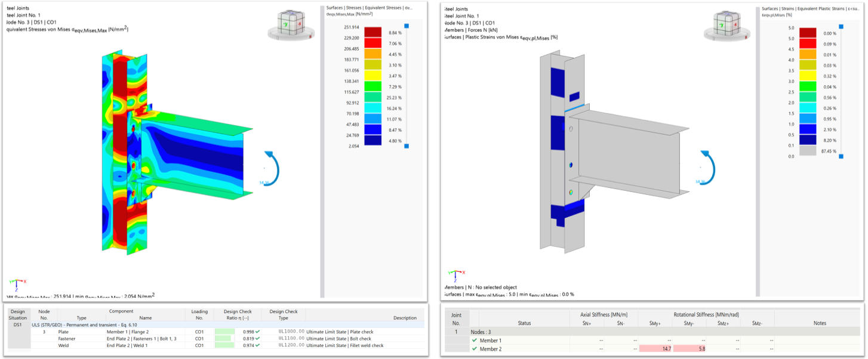Click the yellow 0.32 % strain swatch

pos(808,76)
